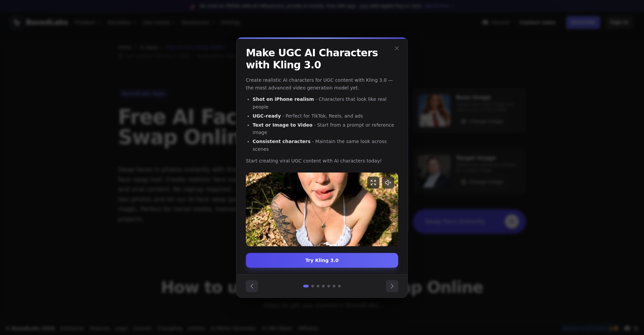Unmute the promo video sound
This screenshot has width=644, height=335.
pyautogui.click(x=388, y=183)
